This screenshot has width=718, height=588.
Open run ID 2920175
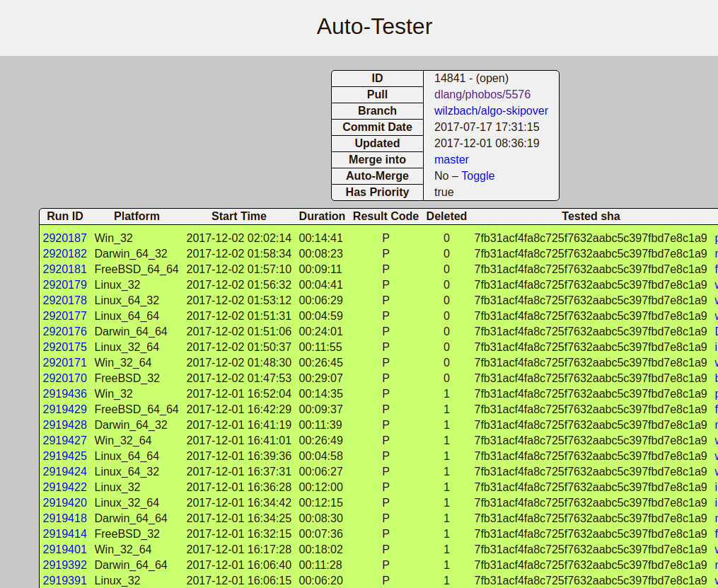tap(65, 347)
